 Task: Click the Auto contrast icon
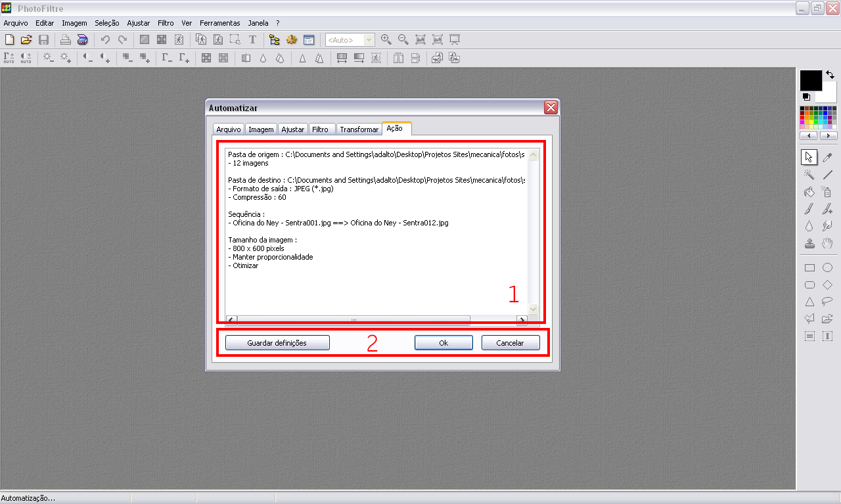click(26, 58)
